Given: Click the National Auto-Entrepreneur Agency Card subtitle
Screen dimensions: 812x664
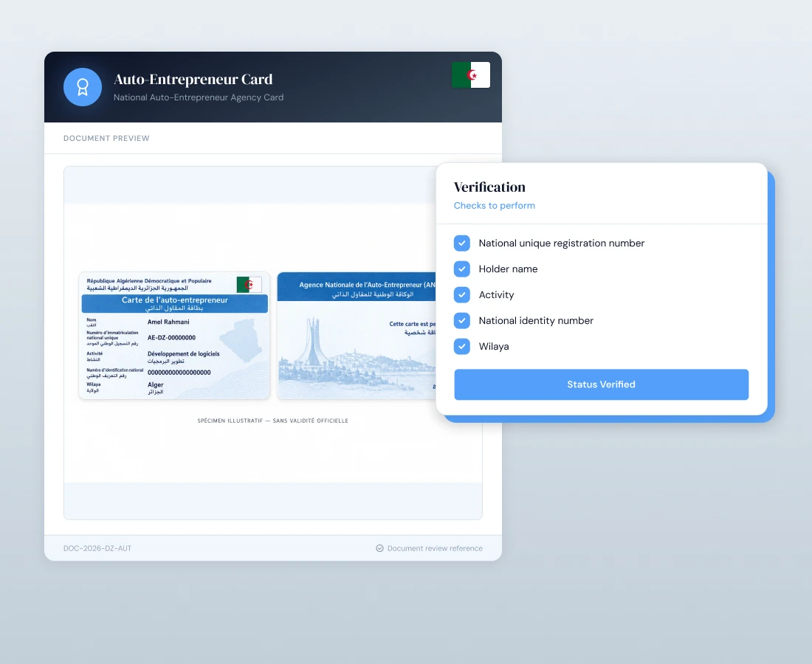Looking at the screenshot, I should coord(199,97).
